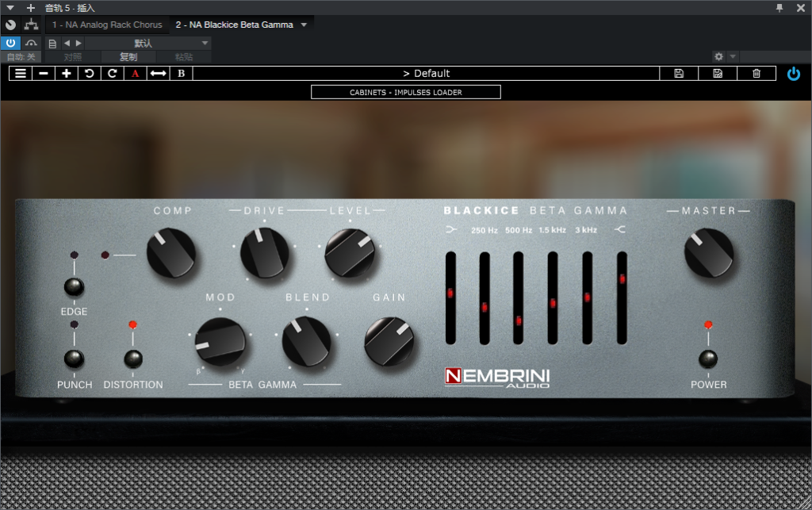Toggle the DISTORTION switch
Viewport: 812px width, 510px height.
[132, 359]
